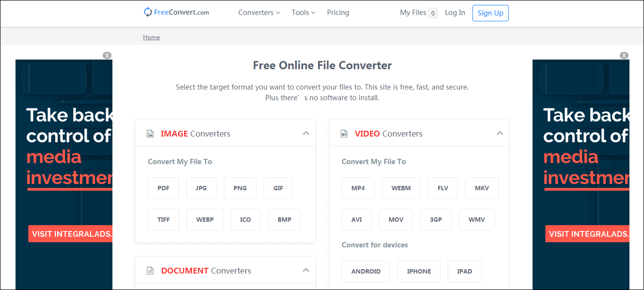Select the AVI converter button
This screenshot has height=290, width=644.
click(x=357, y=219)
